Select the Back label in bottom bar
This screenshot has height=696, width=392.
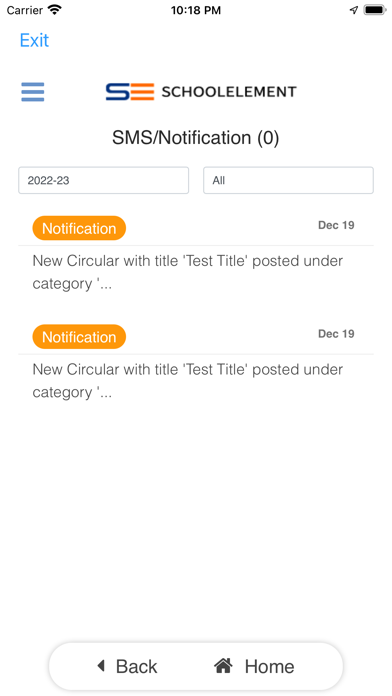(x=136, y=666)
